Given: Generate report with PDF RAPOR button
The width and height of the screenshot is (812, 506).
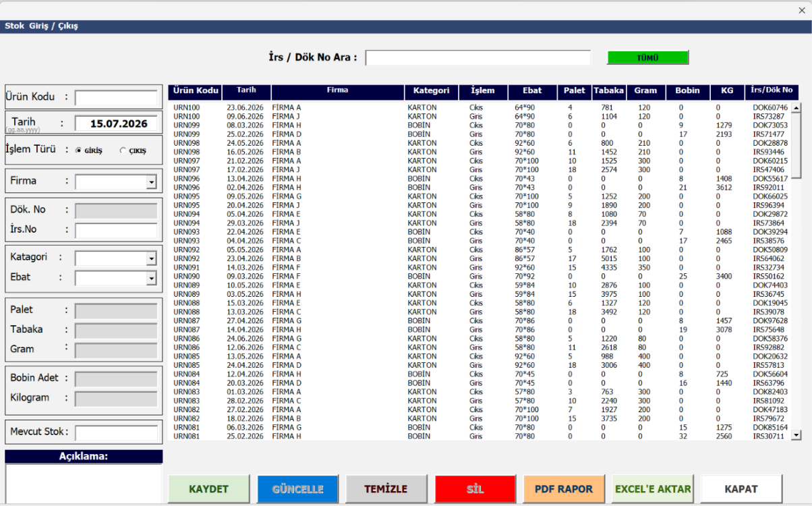Looking at the screenshot, I should (564, 489).
